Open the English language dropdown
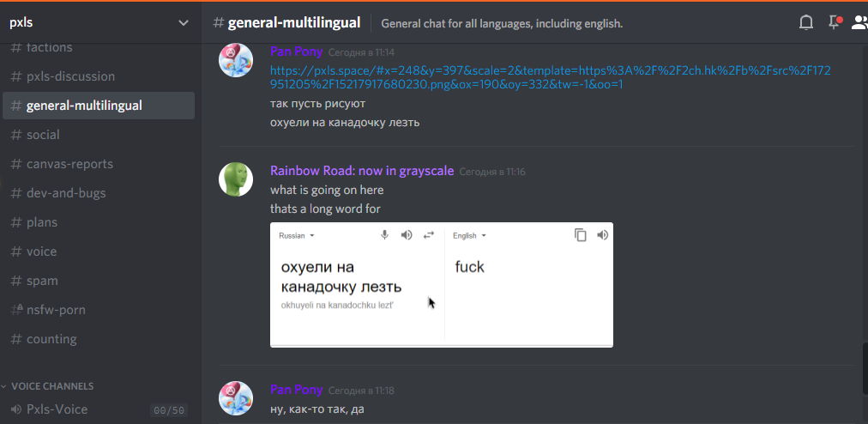This screenshot has width=868, height=424. 469,235
